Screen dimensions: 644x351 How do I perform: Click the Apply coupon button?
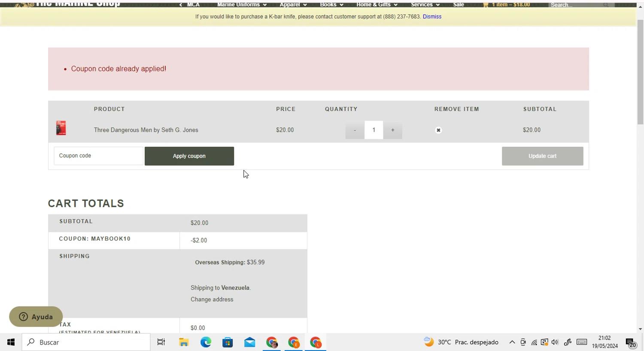click(189, 156)
